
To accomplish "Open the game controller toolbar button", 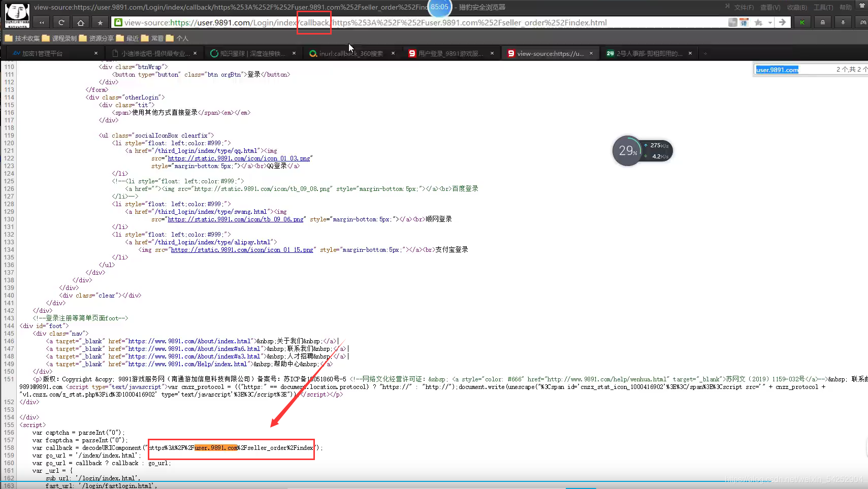I will pos(862,22).
